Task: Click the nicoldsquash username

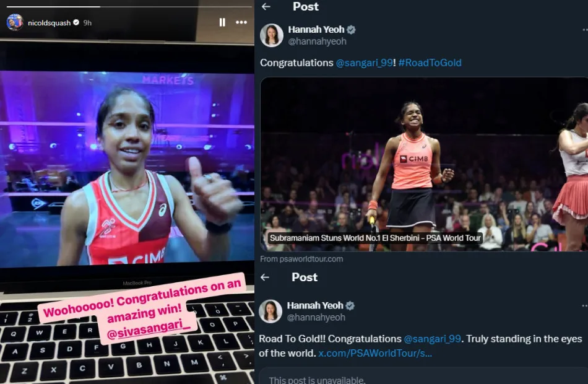Action: coord(49,23)
